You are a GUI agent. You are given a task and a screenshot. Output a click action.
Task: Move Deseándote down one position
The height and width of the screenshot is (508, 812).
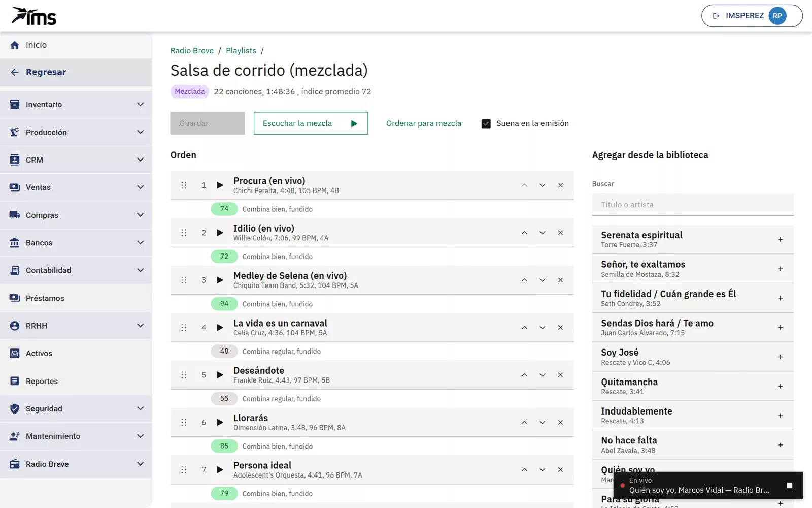(x=542, y=375)
